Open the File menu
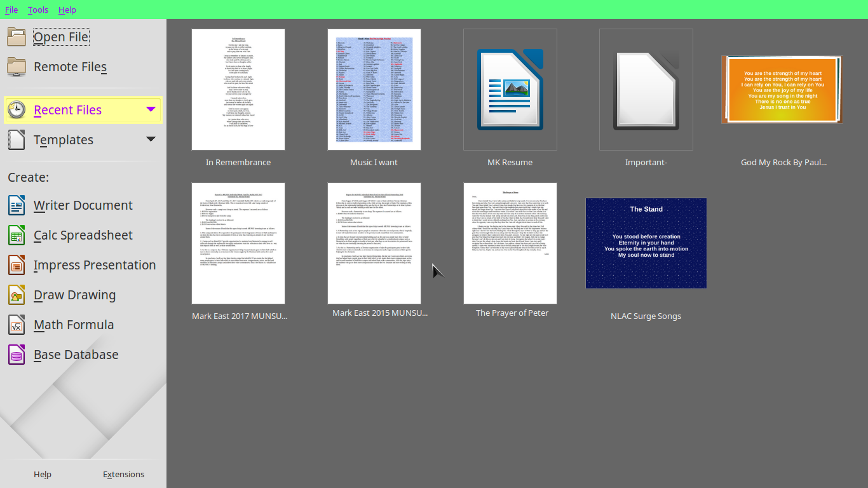Viewport: 868px width, 488px height. pyautogui.click(x=11, y=10)
